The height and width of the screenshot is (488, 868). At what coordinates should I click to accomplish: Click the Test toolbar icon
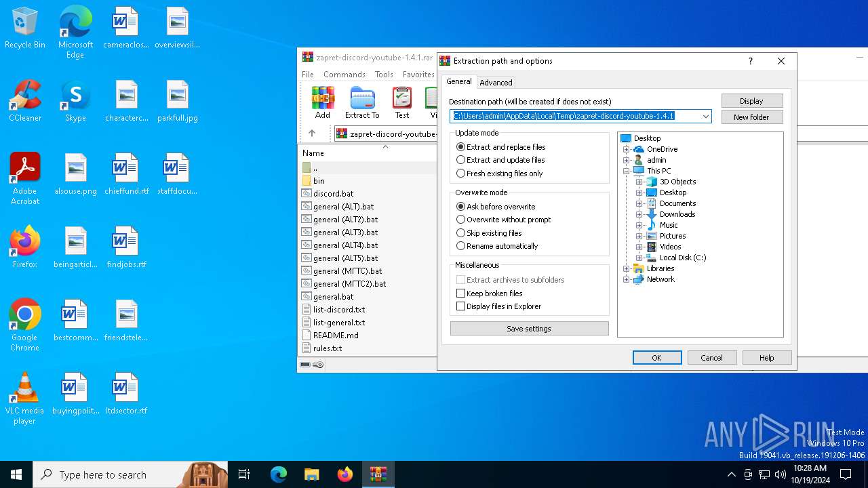pyautogui.click(x=402, y=103)
